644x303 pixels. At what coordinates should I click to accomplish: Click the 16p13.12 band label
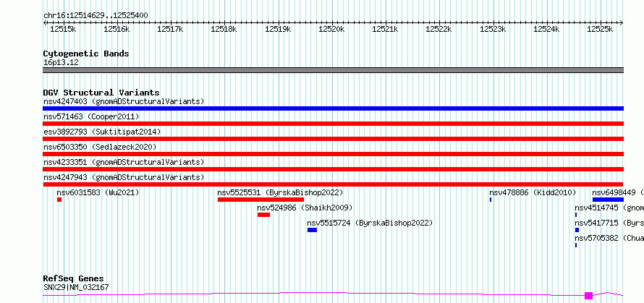coord(61,63)
